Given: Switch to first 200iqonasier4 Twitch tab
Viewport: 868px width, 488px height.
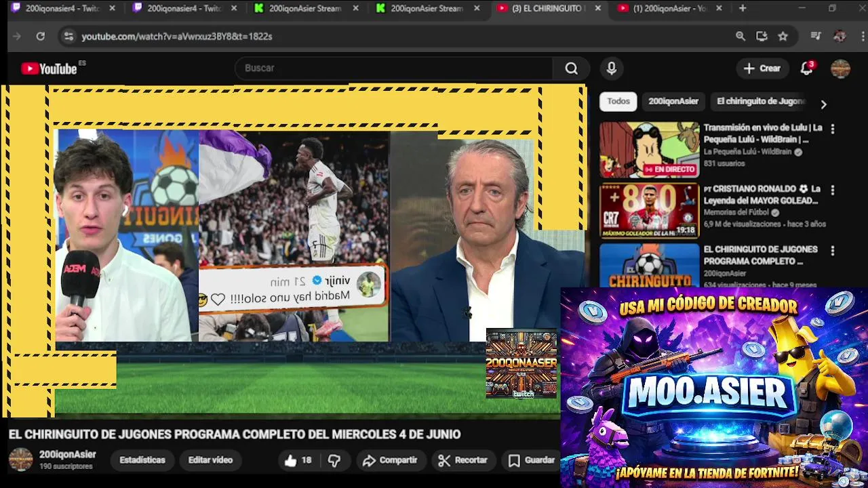Looking at the screenshot, I should [64, 9].
